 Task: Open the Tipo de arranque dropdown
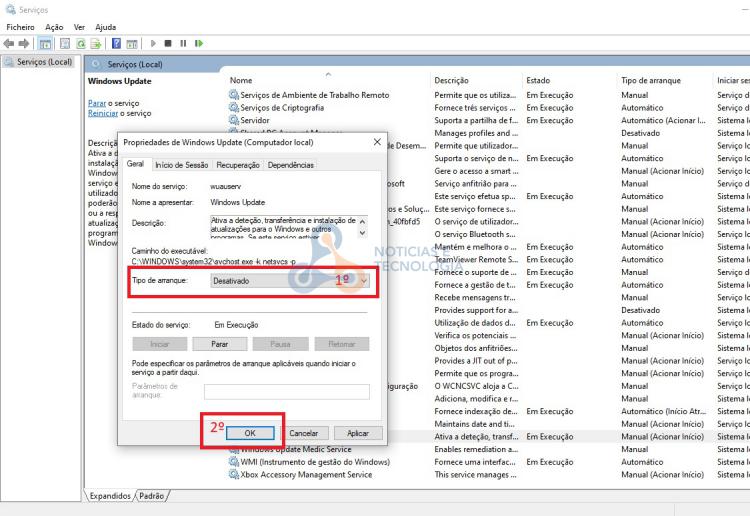290,281
